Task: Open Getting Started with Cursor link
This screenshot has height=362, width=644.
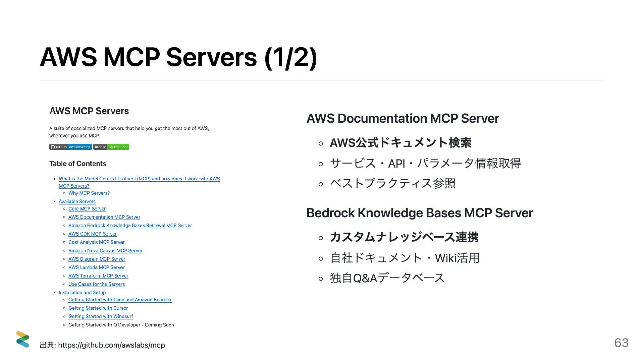Action: 98,308
